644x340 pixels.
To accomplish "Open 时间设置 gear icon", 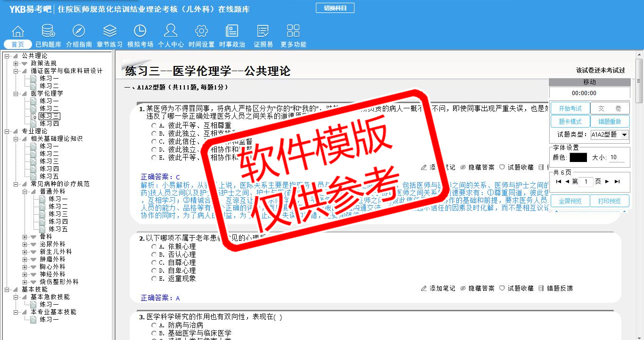I will coord(201,32).
